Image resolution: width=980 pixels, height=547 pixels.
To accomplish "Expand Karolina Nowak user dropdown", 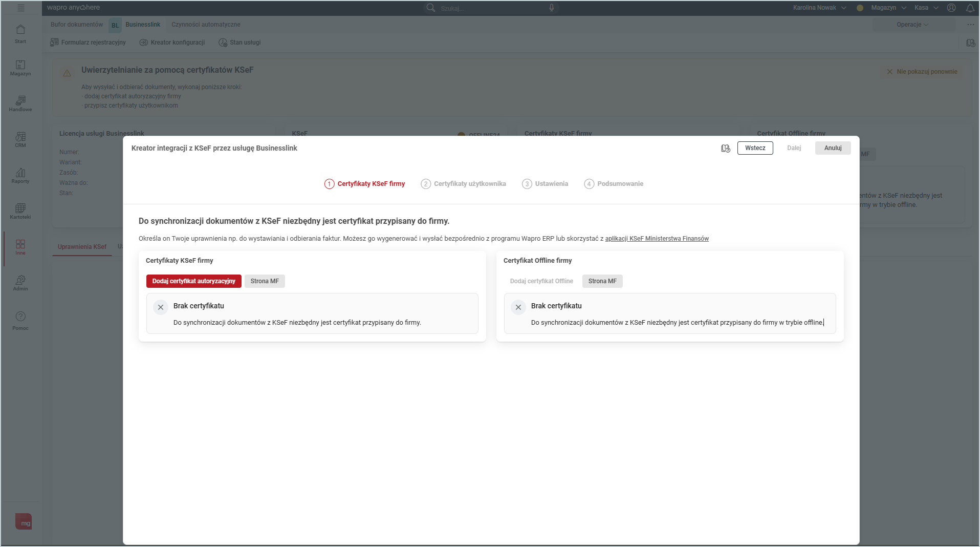I will point(819,8).
